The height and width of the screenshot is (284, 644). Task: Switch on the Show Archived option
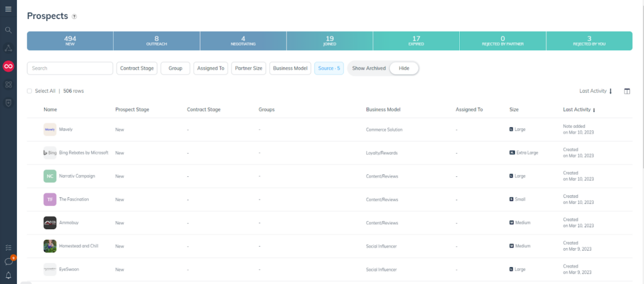[369, 68]
